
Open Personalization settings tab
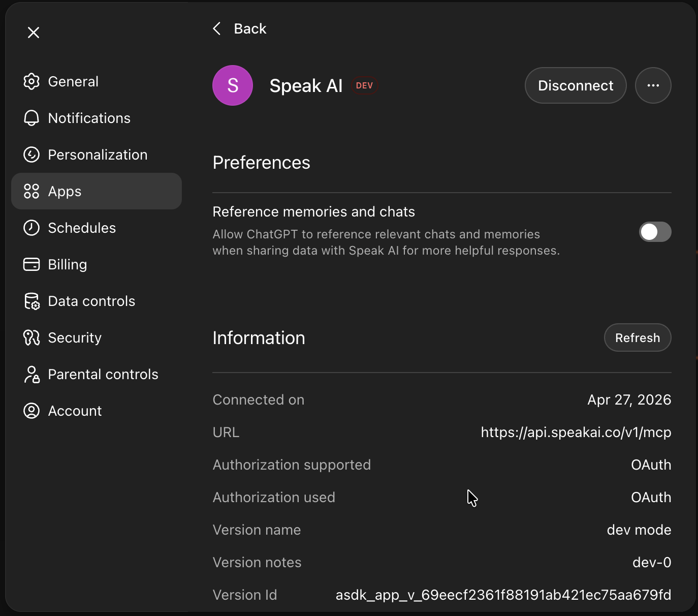(97, 155)
